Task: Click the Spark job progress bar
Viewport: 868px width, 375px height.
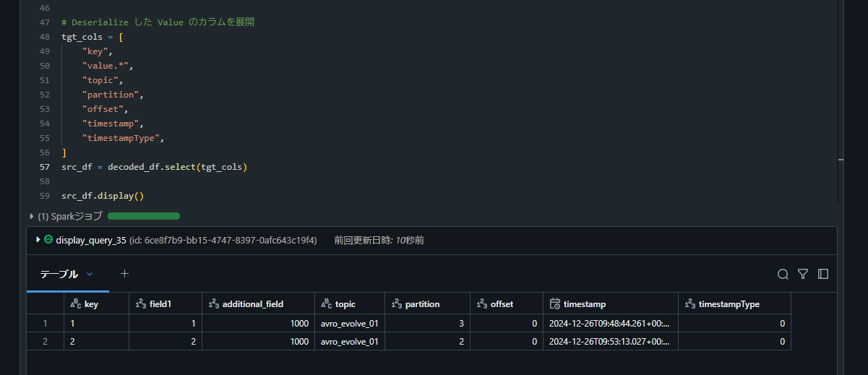Action: 144,216
